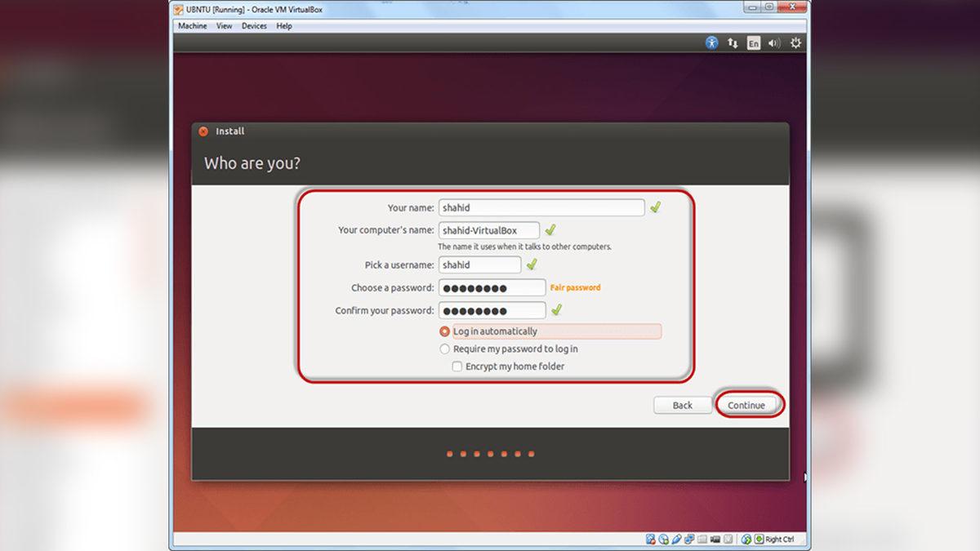Select Log in automatically
This screenshot has width=980, height=551.
tap(444, 331)
